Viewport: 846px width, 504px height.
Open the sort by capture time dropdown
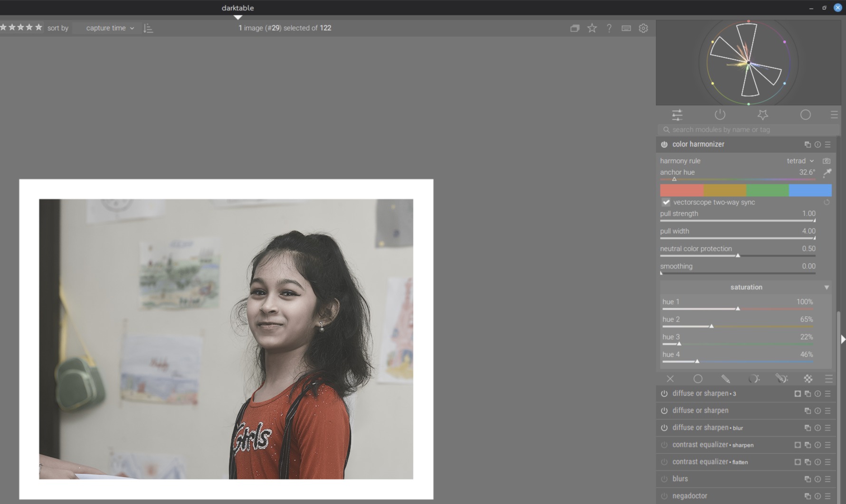(110, 28)
